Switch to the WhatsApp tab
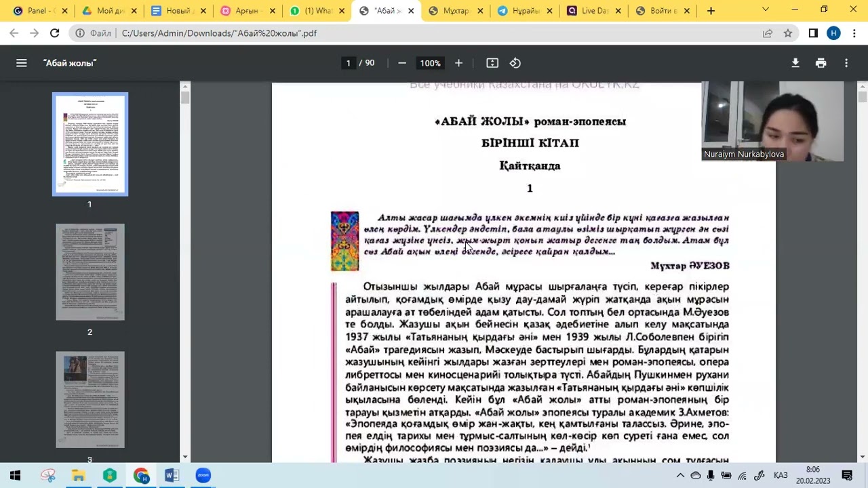This screenshot has width=868, height=488. (317, 11)
